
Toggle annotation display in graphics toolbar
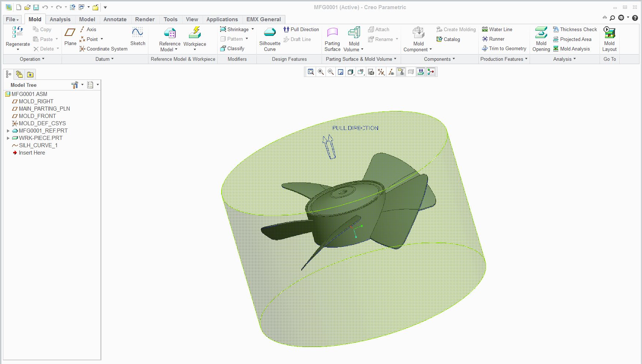[x=401, y=72]
